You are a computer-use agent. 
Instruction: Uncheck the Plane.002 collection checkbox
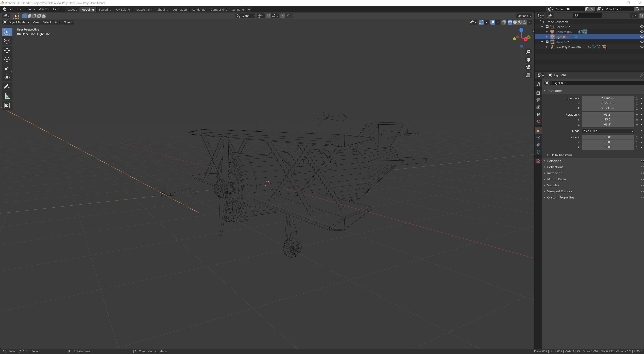(547, 42)
